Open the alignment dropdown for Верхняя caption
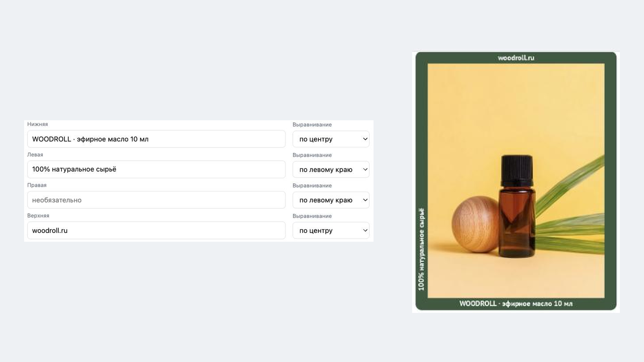Viewport: 644px width, 362px height. [331, 230]
